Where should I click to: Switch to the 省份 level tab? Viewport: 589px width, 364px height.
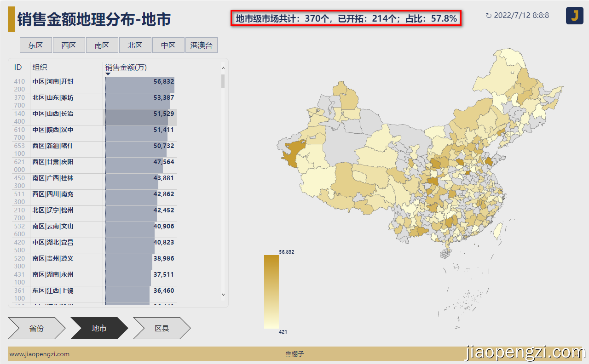pos(37,328)
